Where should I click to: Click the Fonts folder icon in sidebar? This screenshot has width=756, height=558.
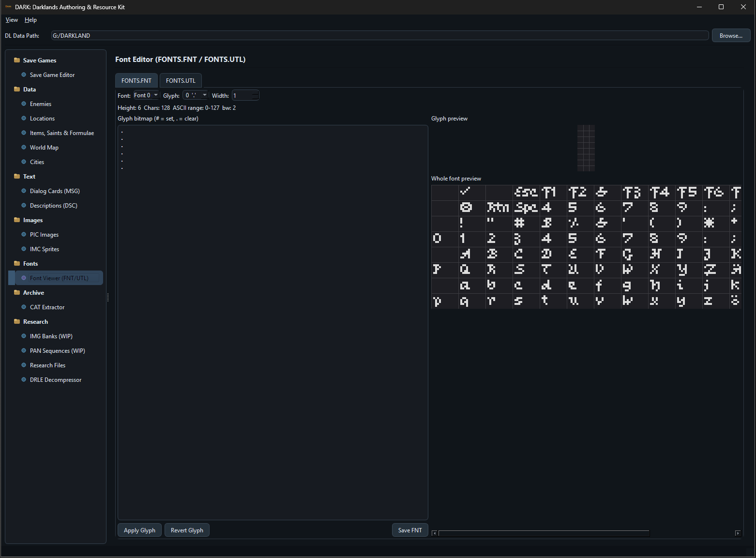coord(17,264)
